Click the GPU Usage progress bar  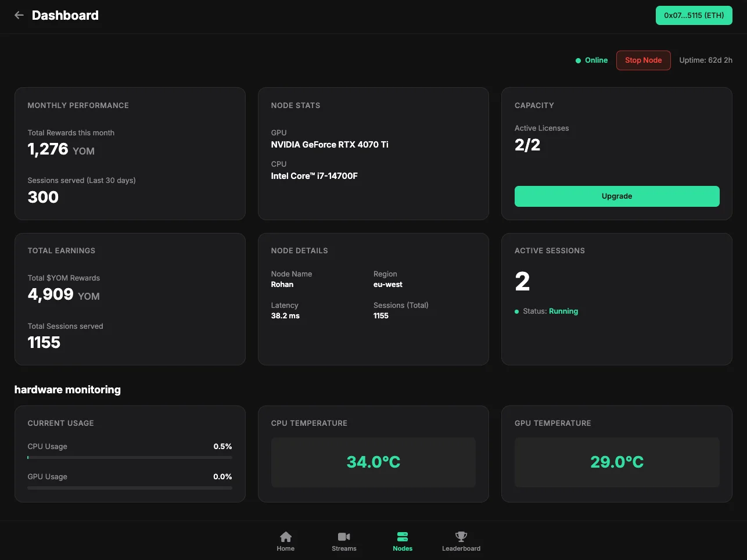point(130,488)
